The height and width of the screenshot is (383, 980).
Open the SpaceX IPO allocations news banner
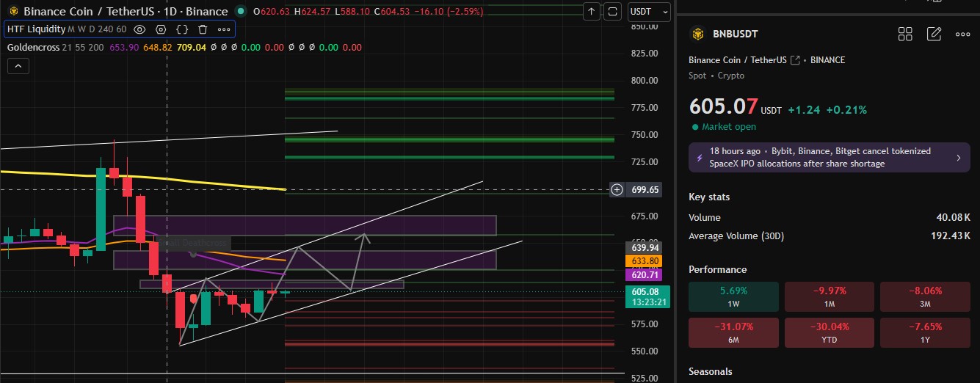click(829, 157)
